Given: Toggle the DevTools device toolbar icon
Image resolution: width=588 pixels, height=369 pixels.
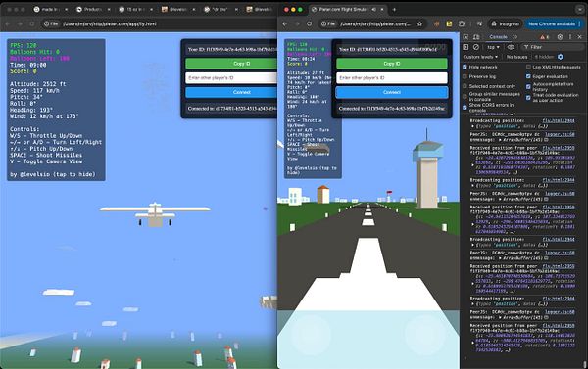Looking at the screenshot, I should pyautogui.click(x=476, y=37).
